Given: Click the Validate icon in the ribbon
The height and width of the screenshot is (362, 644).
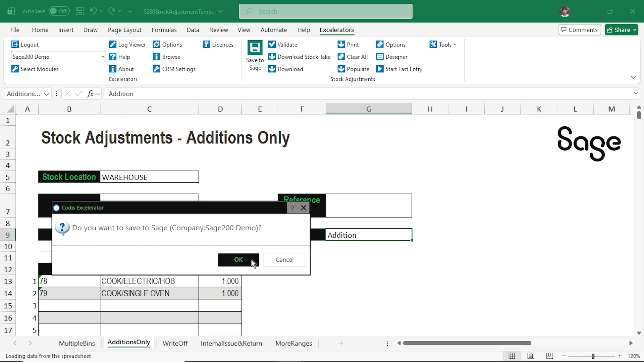Looking at the screenshot, I should click(272, 45).
